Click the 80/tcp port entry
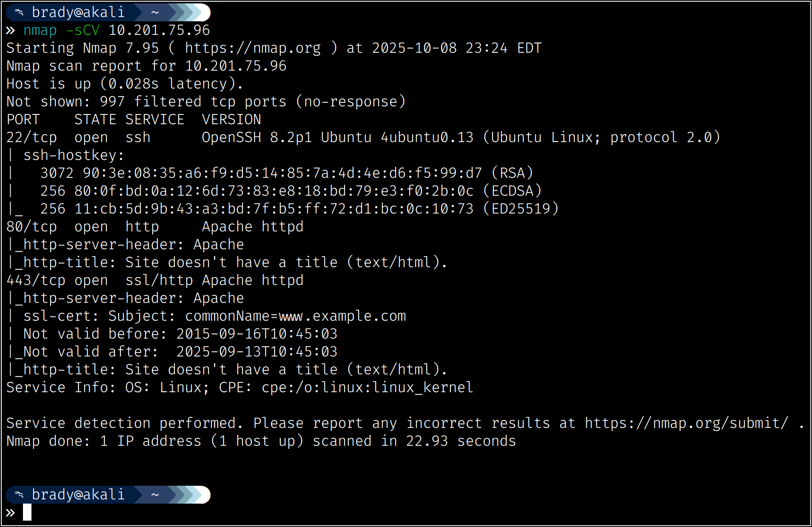 coord(31,227)
